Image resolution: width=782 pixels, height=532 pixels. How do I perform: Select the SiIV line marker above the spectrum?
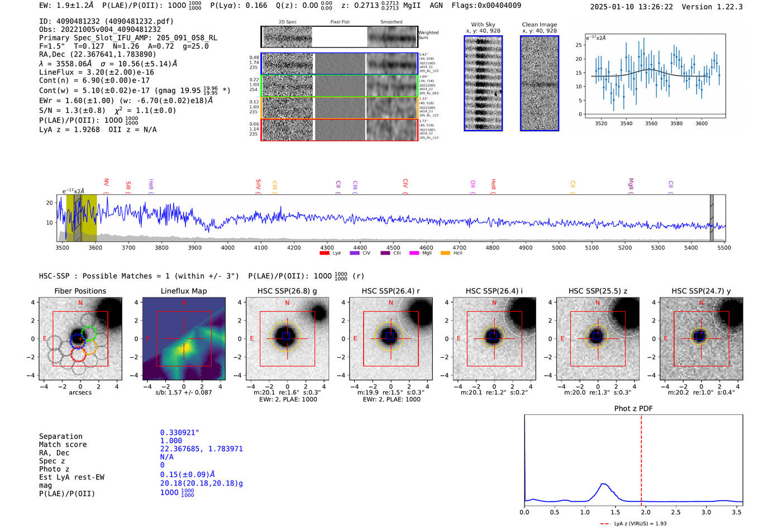click(x=258, y=185)
